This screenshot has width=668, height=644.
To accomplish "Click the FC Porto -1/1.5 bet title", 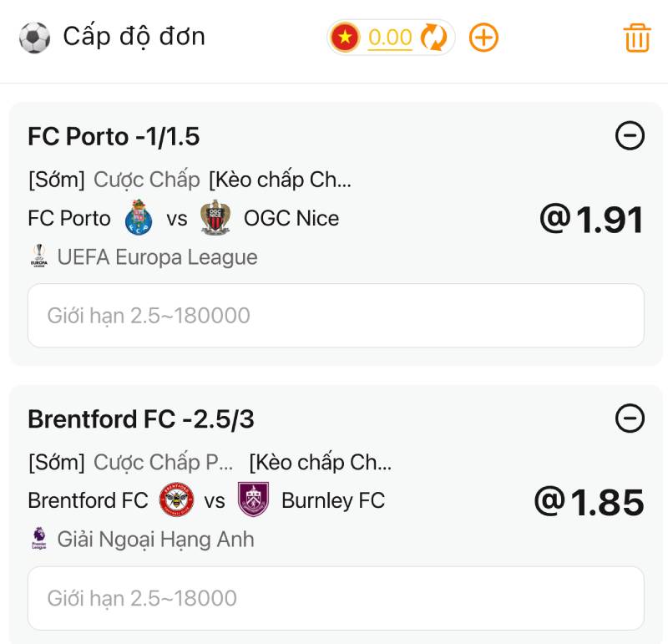I will 114,136.
